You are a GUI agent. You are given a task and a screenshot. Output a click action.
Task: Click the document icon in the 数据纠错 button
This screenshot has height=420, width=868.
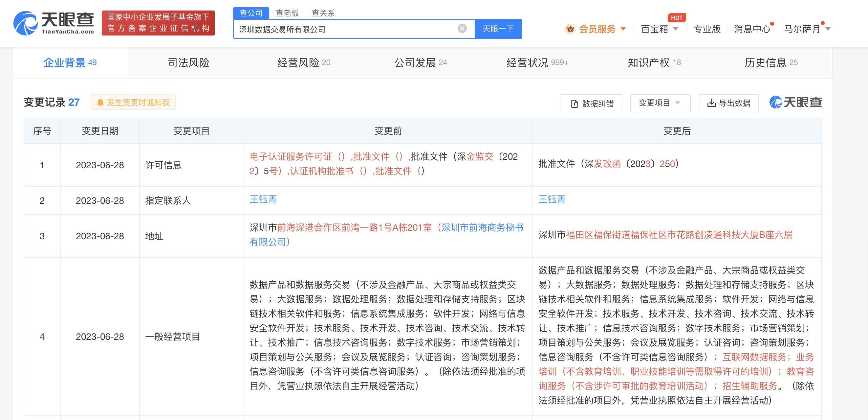[x=574, y=104]
